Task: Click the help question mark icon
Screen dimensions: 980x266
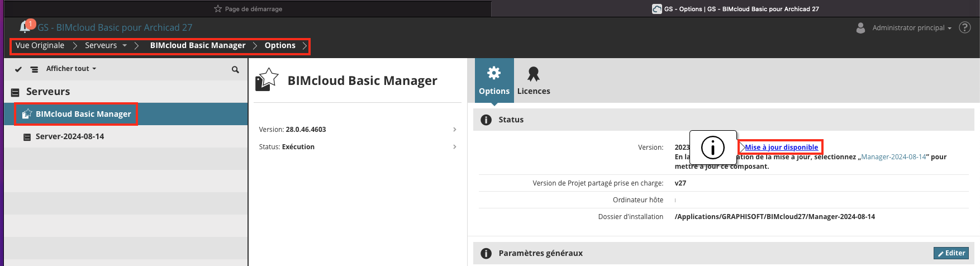Action: [x=965, y=27]
